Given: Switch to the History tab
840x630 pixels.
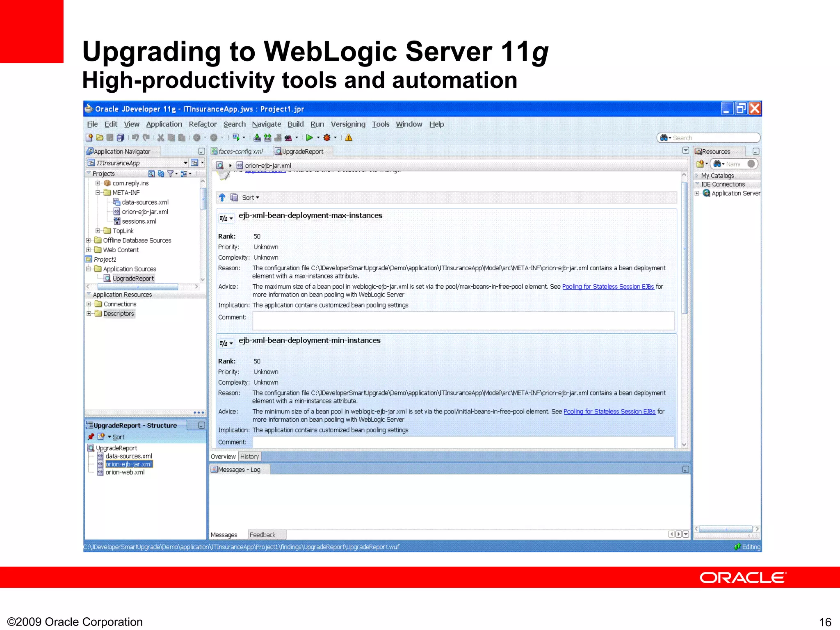Looking at the screenshot, I should [x=249, y=457].
